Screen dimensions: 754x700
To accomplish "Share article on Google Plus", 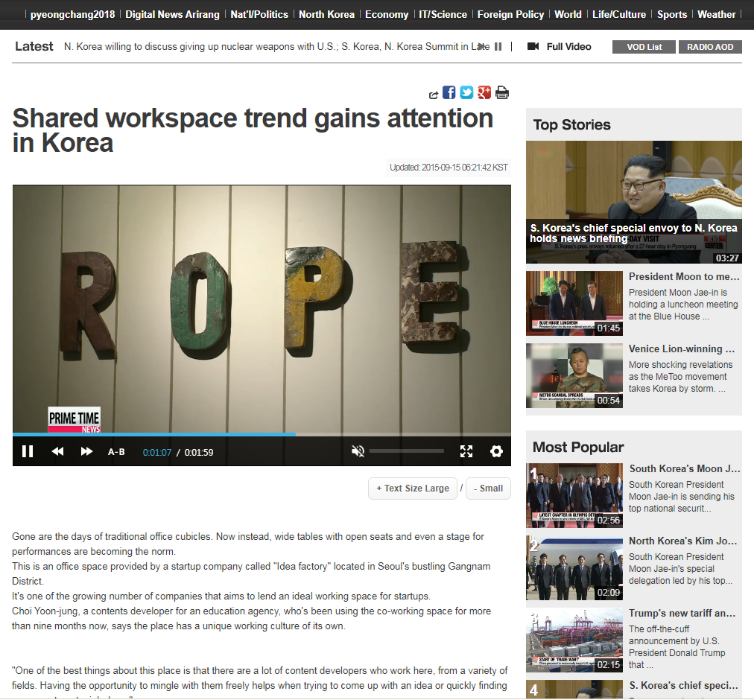I will (x=484, y=92).
